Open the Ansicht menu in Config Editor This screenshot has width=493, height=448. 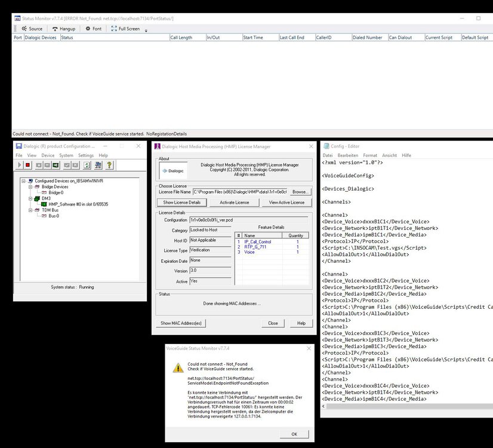(x=390, y=155)
